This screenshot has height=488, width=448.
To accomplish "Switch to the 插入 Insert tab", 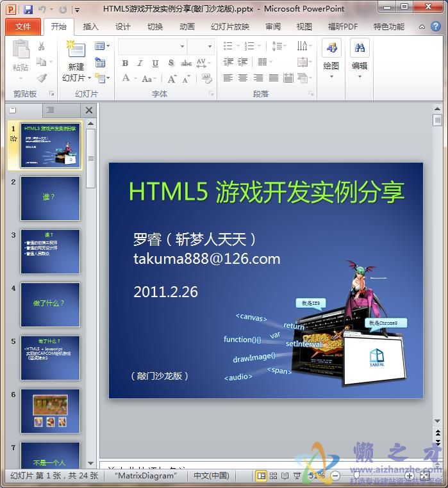I will [90, 27].
